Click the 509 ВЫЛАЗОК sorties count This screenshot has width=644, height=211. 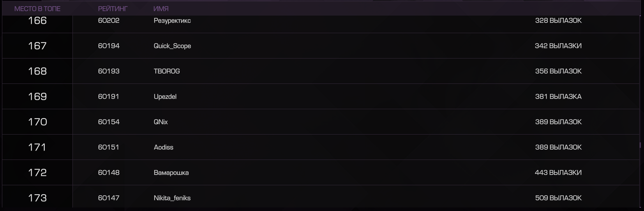pos(558,198)
